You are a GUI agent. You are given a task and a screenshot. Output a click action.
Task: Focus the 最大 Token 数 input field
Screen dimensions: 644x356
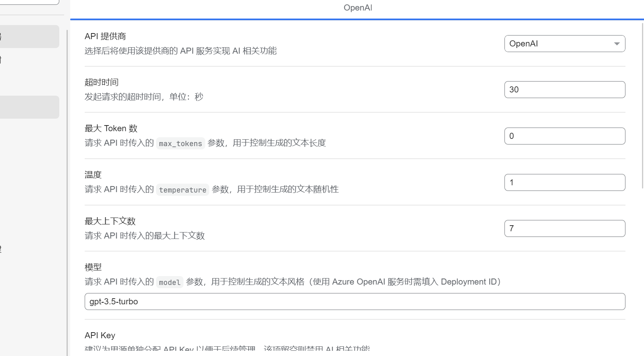(564, 136)
